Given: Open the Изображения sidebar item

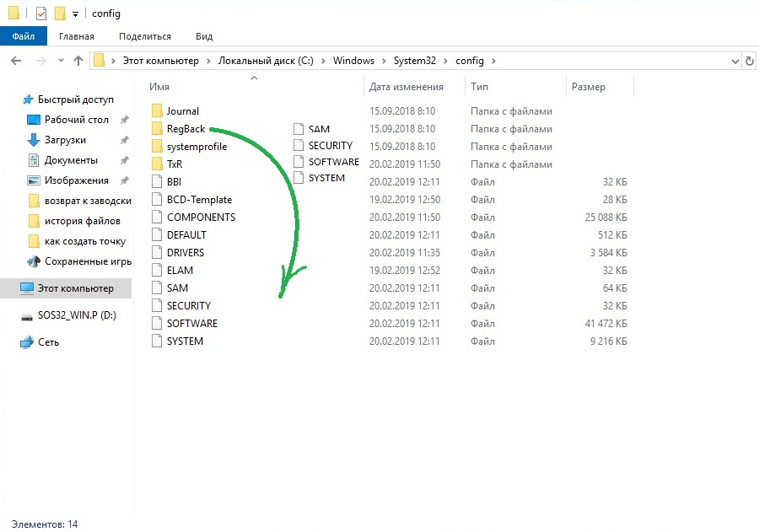Looking at the screenshot, I should click(x=75, y=180).
